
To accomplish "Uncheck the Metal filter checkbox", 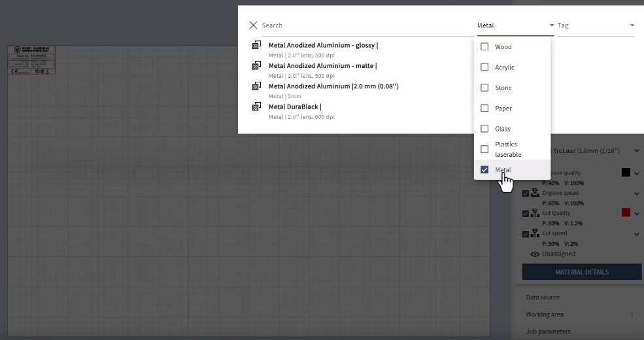I will point(484,170).
